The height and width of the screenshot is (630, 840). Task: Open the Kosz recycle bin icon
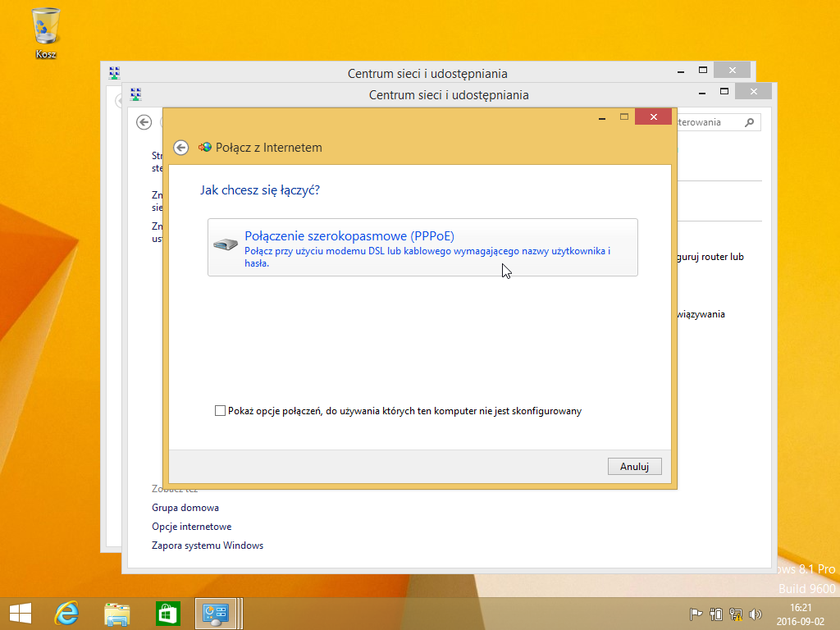coord(46,33)
